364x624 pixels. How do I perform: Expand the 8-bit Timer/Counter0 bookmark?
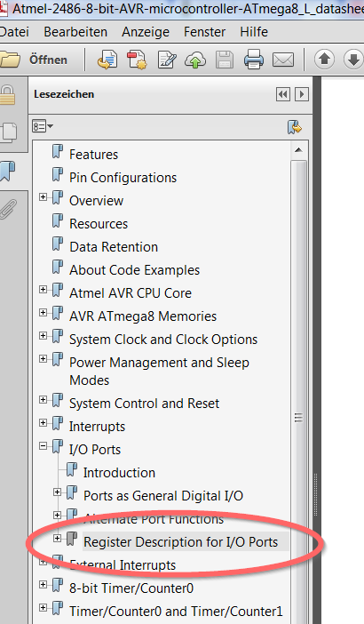pos(43,585)
